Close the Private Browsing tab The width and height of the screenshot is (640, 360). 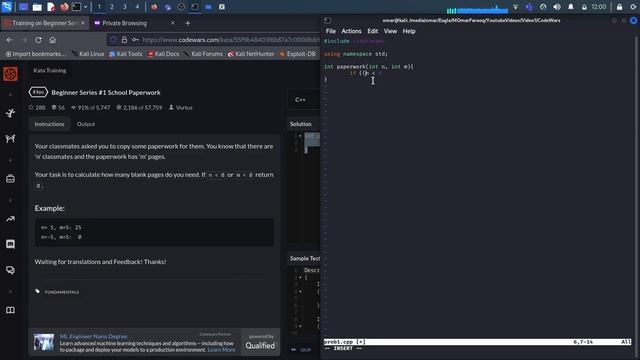click(173, 23)
